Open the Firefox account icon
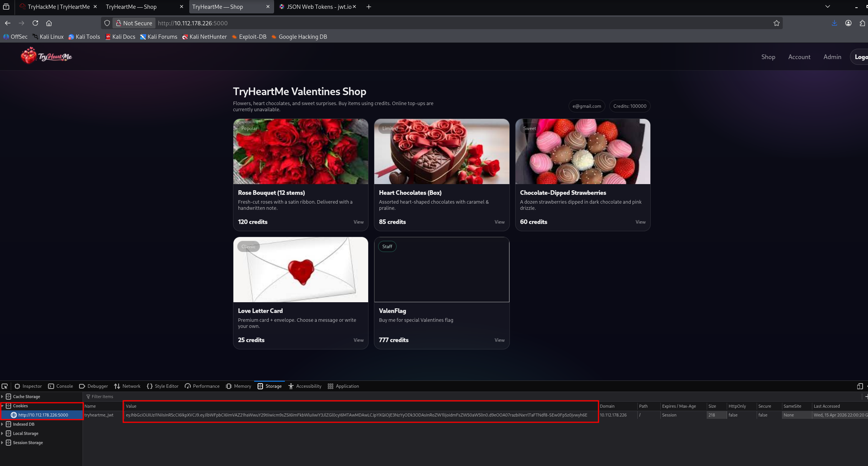Viewport: 868px width, 466px height. [848, 23]
